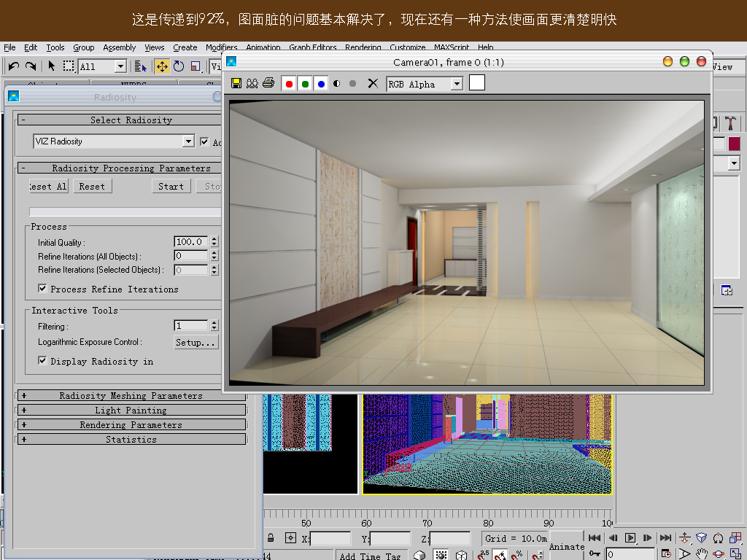
Task: Click Add Time Tag
Action: click(x=370, y=555)
